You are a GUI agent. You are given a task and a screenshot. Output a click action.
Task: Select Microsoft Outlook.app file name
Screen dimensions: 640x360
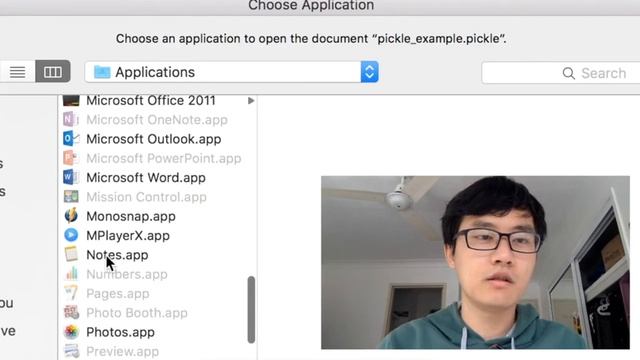(153, 139)
